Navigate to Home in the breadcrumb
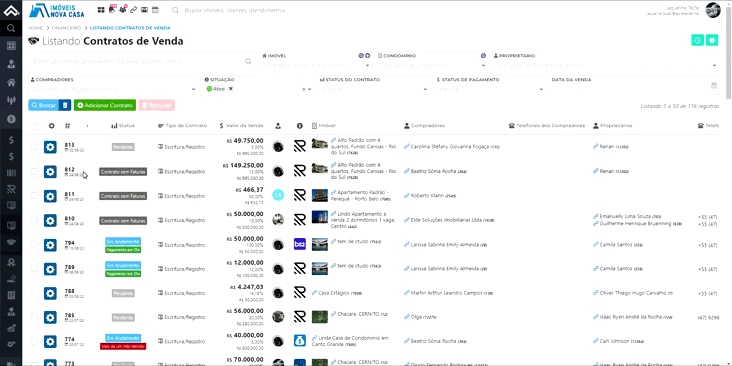Viewport: 732px width, 366px height. 35,28
